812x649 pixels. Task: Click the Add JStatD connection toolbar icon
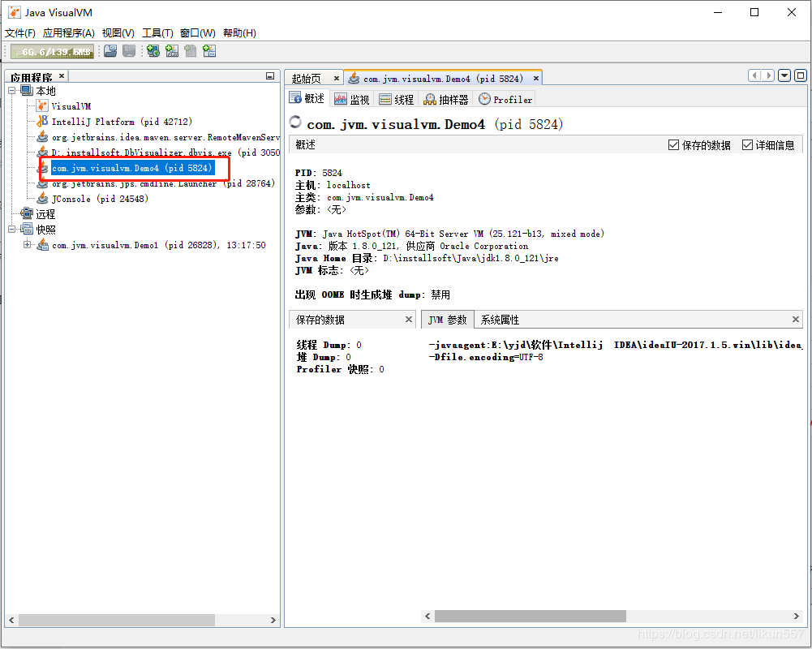[x=209, y=51]
